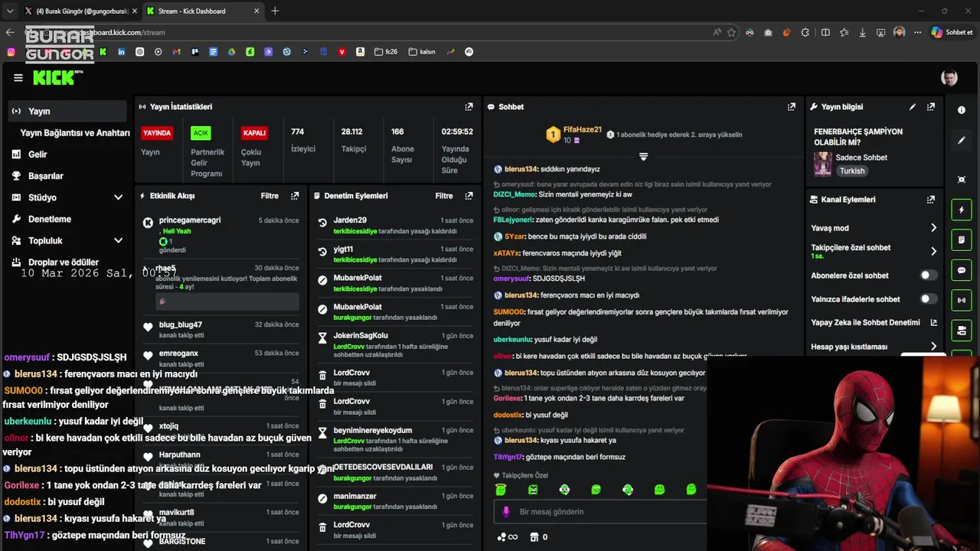This screenshot has height=551, width=980.
Task: Click the lightning bolt button in right sidebar
Action: 962,210
